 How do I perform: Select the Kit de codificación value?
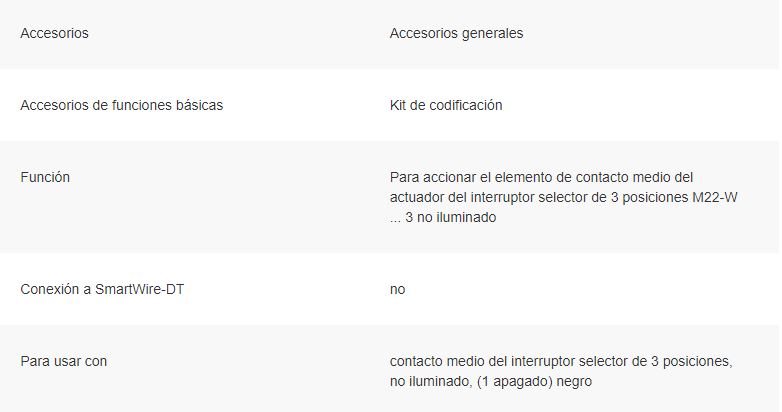pyautogui.click(x=446, y=105)
